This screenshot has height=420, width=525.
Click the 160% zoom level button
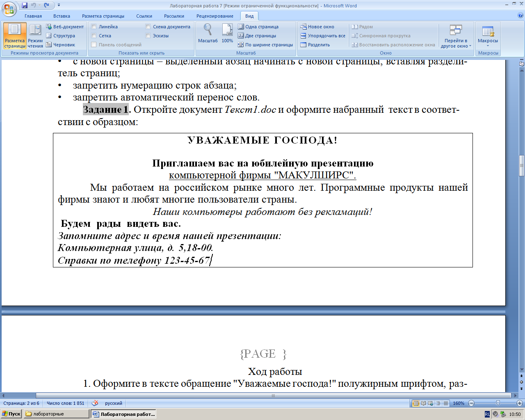pyautogui.click(x=459, y=403)
